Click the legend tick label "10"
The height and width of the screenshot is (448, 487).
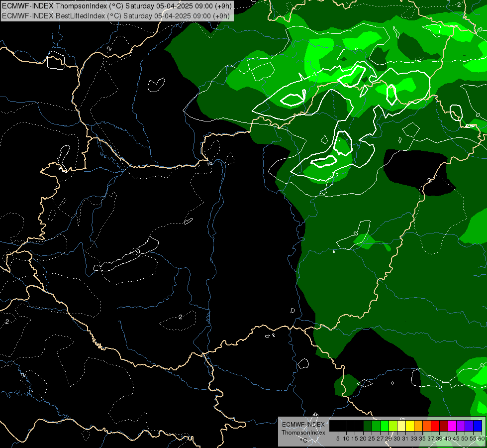[x=346, y=439]
